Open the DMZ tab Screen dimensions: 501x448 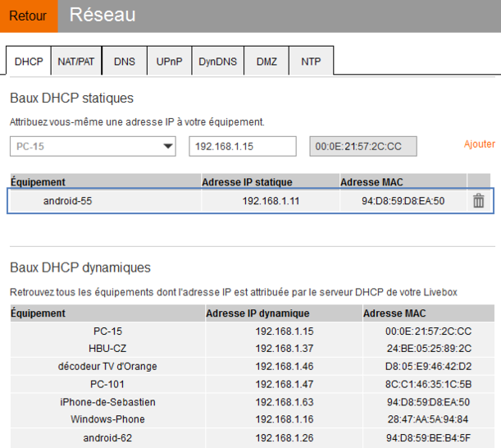tap(266, 62)
